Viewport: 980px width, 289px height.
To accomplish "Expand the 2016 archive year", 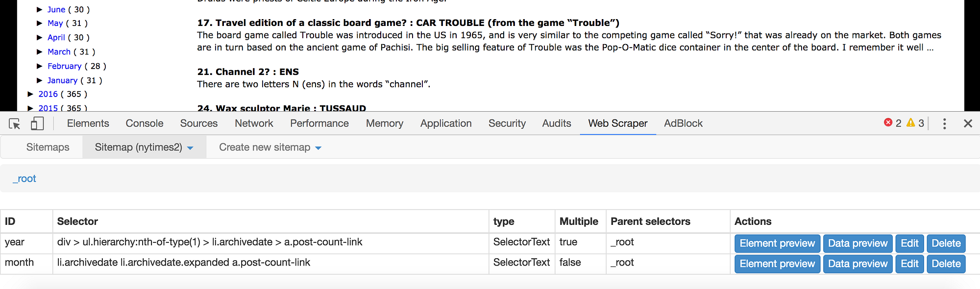I will 30,94.
